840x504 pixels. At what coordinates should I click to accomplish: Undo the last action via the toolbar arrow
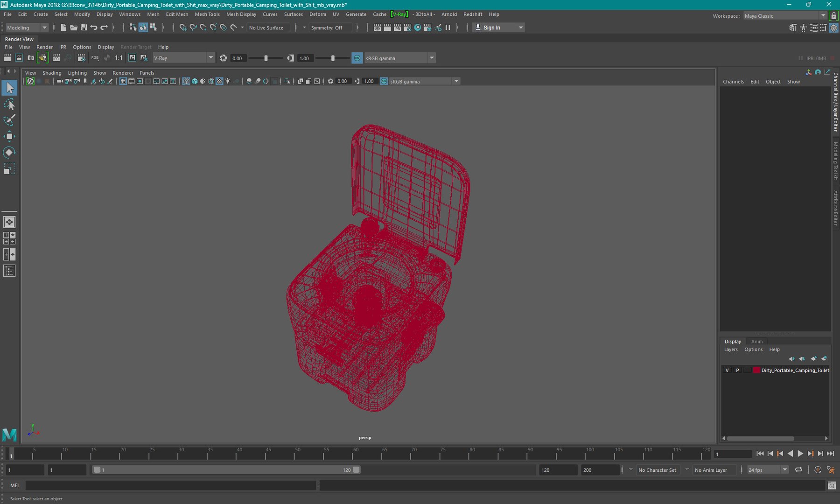(x=94, y=28)
